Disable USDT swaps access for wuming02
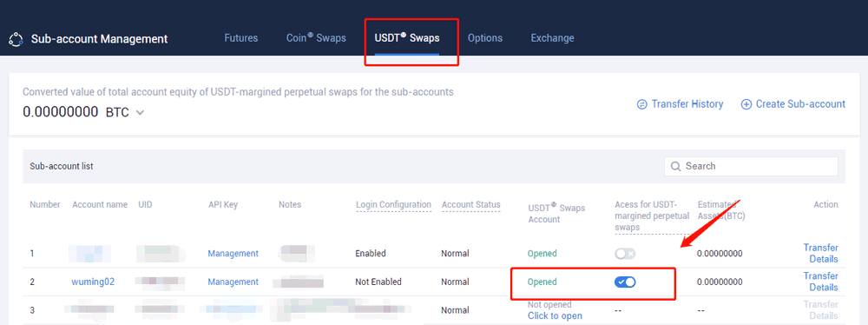868x325 pixels. [x=625, y=282]
